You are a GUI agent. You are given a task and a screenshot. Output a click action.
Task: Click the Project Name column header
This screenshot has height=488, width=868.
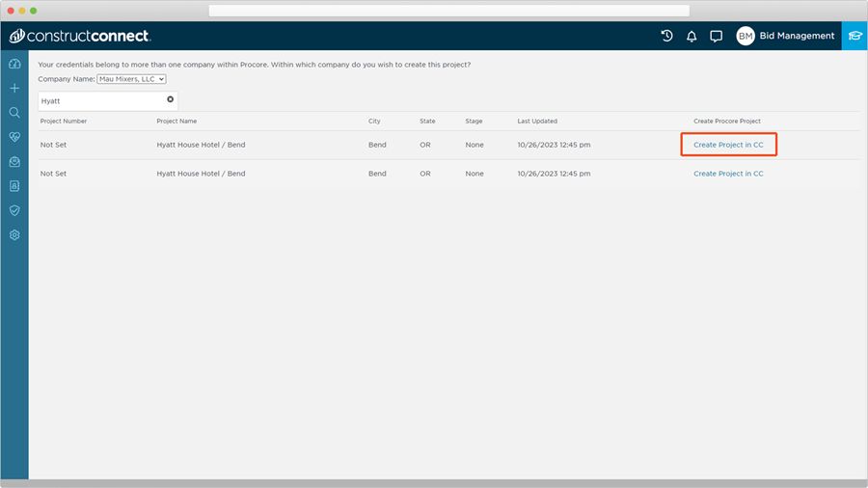(x=176, y=122)
